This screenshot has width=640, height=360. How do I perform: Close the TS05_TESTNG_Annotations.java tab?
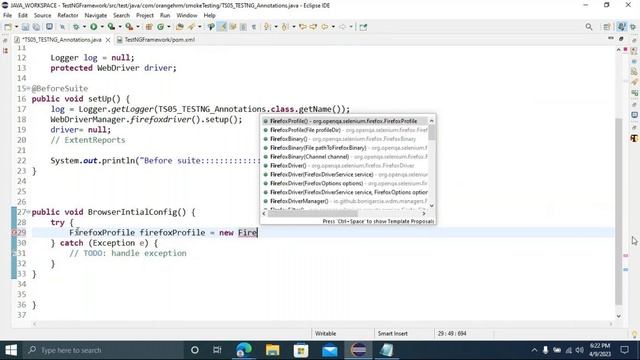click(108, 40)
